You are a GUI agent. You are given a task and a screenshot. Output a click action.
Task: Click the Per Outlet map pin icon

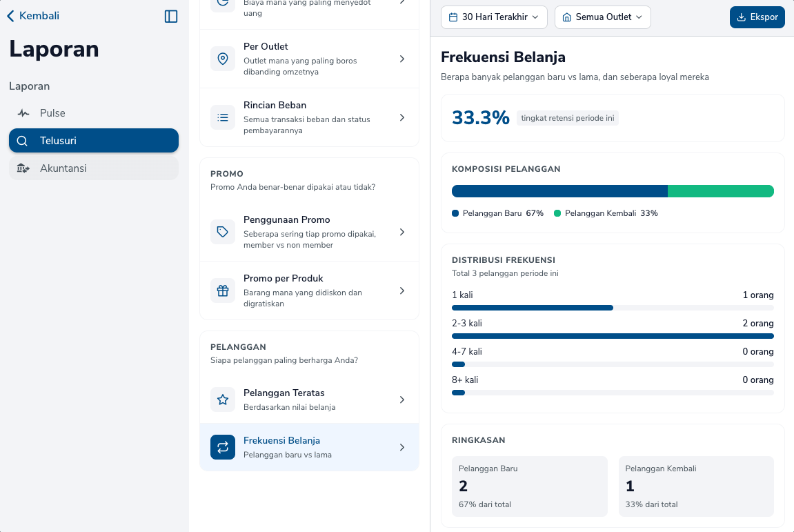click(x=223, y=59)
